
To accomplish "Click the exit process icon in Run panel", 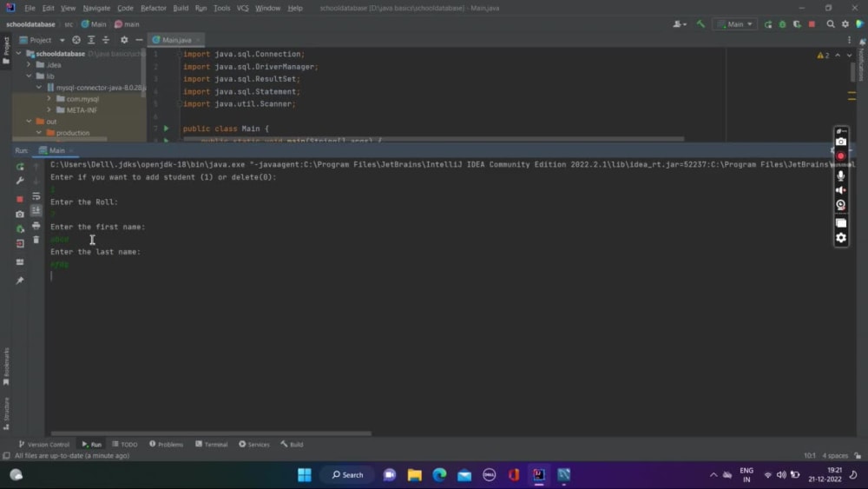I will (20, 244).
